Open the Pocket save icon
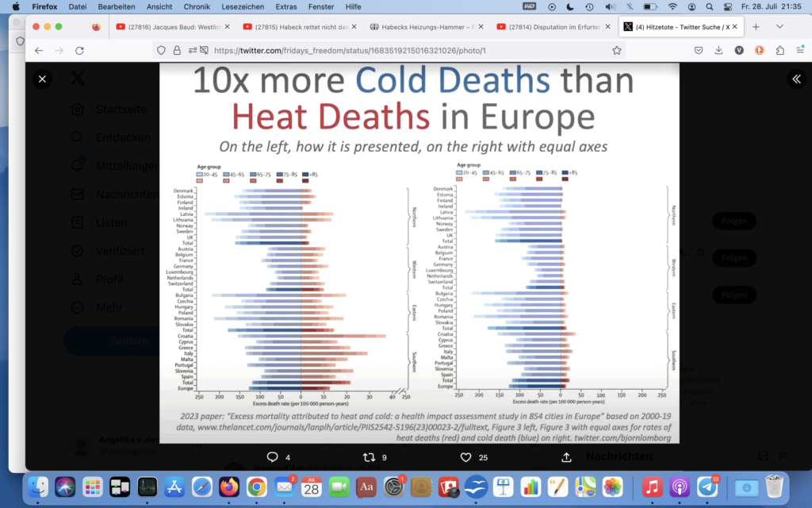812x508 pixels. 699,50
